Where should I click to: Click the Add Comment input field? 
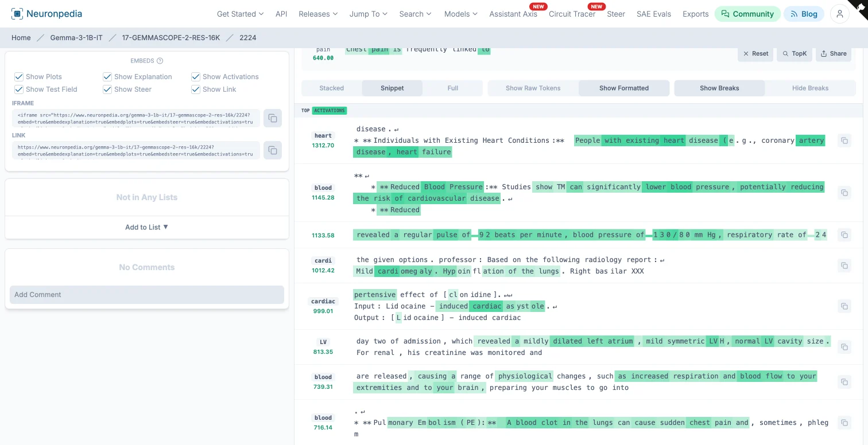pos(147,295)
